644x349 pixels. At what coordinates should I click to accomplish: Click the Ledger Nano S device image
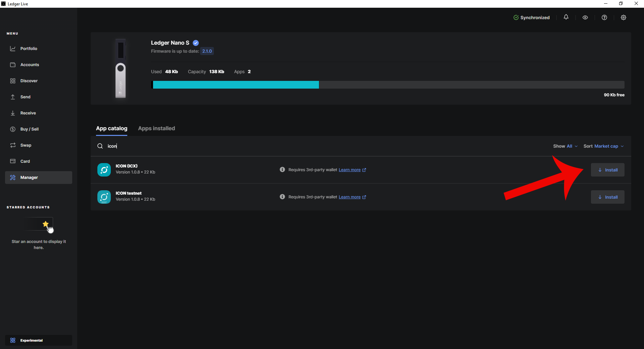[121, 69]
